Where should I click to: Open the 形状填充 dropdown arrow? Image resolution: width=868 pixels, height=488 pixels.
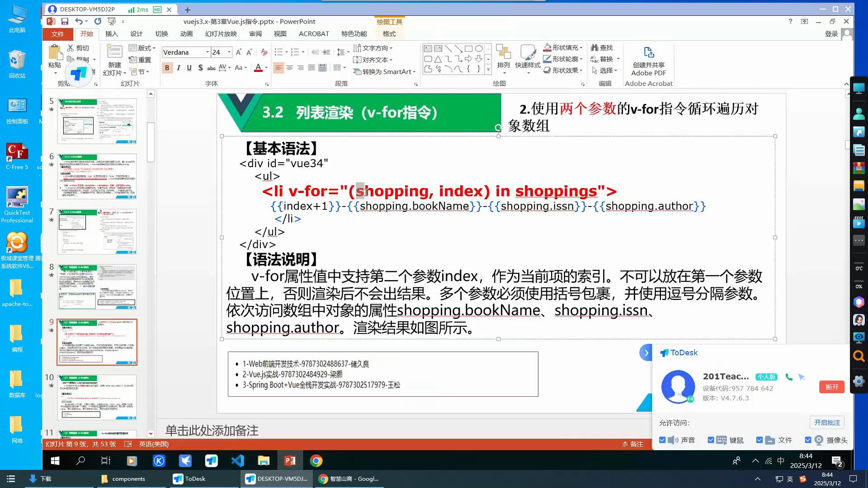(x=581, y=48)
